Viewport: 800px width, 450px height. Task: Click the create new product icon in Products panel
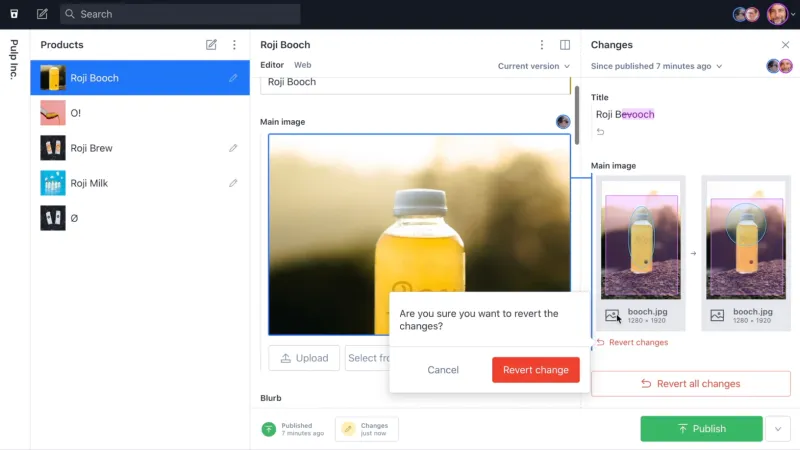click(x=211, y=45)
